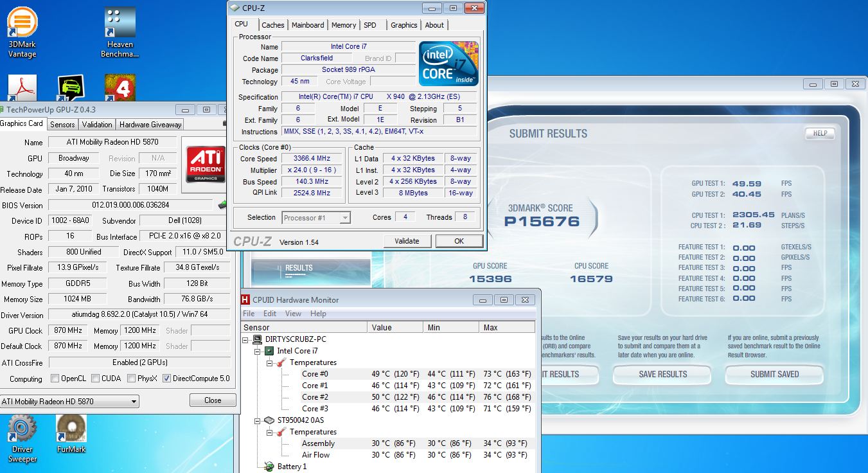This screenshot has height=473, width=868.
Task: Select the Graphics Card tab in GPU-Z
Action: [x=22, y=123]
